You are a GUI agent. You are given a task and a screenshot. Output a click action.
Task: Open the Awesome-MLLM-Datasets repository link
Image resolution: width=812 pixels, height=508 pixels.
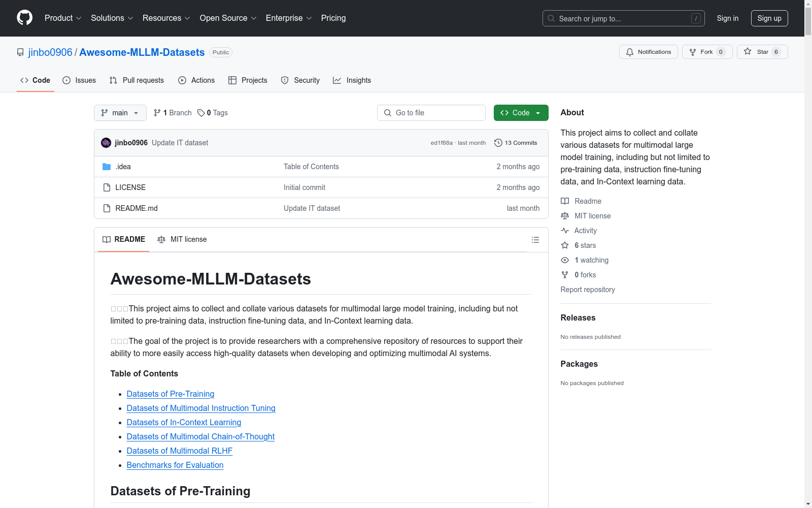pos(142,52)
